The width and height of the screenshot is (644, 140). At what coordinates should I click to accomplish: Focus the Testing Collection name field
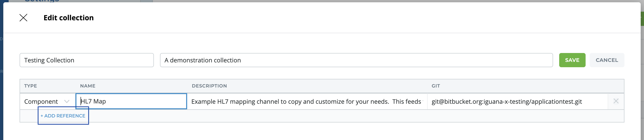click(87, 60)
